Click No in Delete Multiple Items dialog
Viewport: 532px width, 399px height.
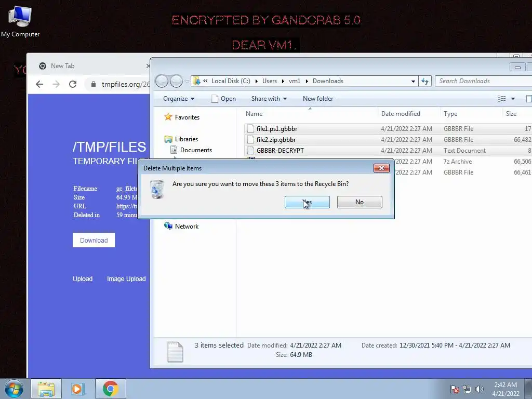point(360,202)
